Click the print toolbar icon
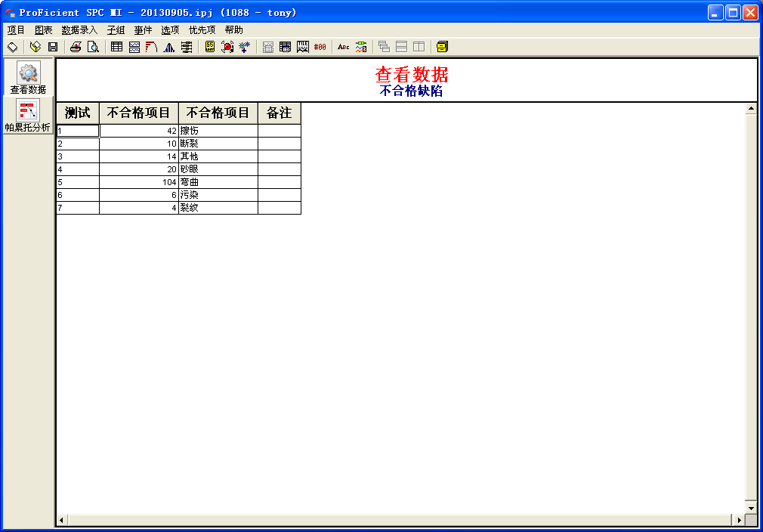The image size is (763, 532). [x=76, y=47]
